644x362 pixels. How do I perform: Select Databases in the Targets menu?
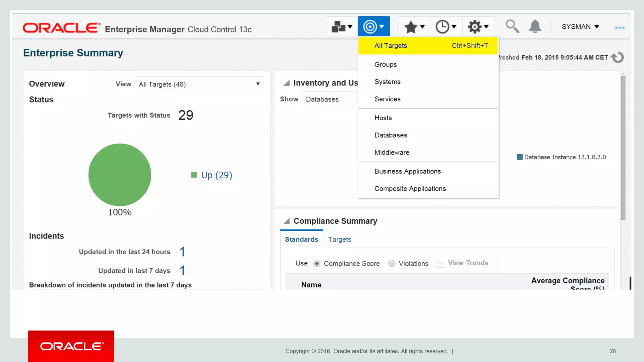tap(391, 135)
